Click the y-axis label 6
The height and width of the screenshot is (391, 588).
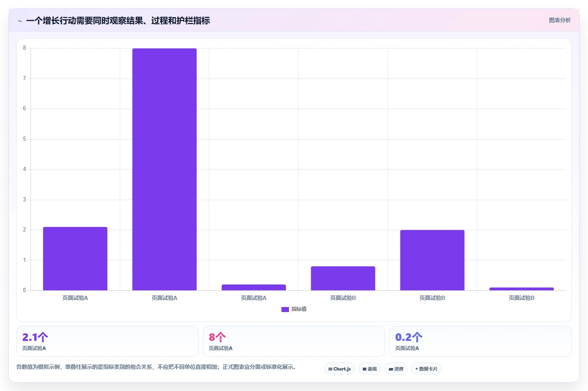click(24, 109)
